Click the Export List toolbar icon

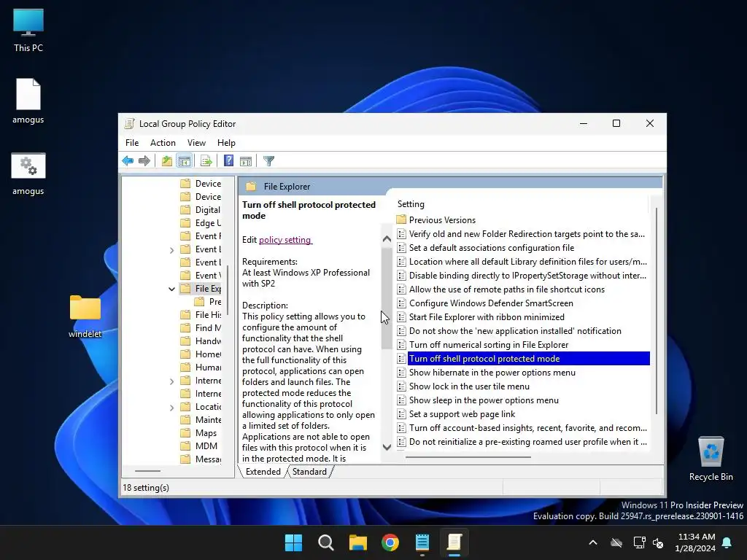pyautogui.click(x=206, y=161)
